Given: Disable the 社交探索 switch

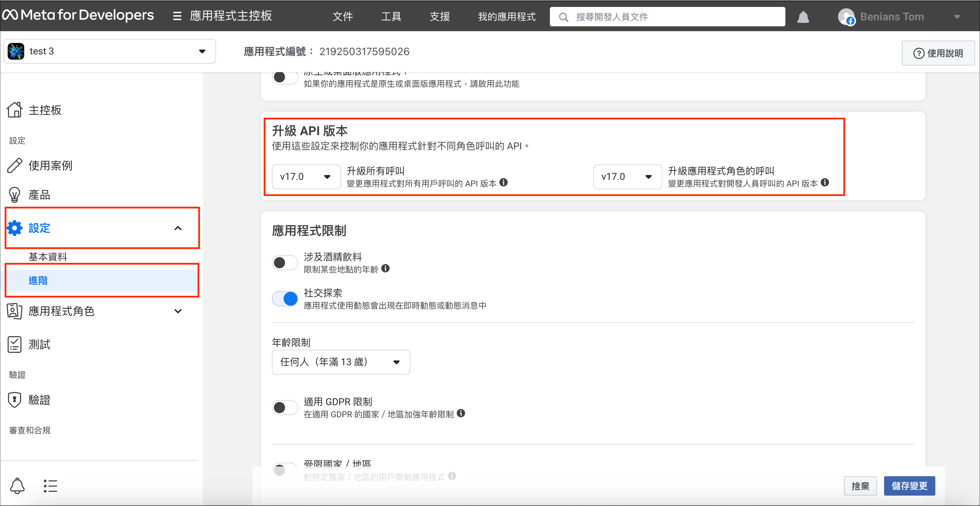Looking at the screenshot, I should 285,299.
